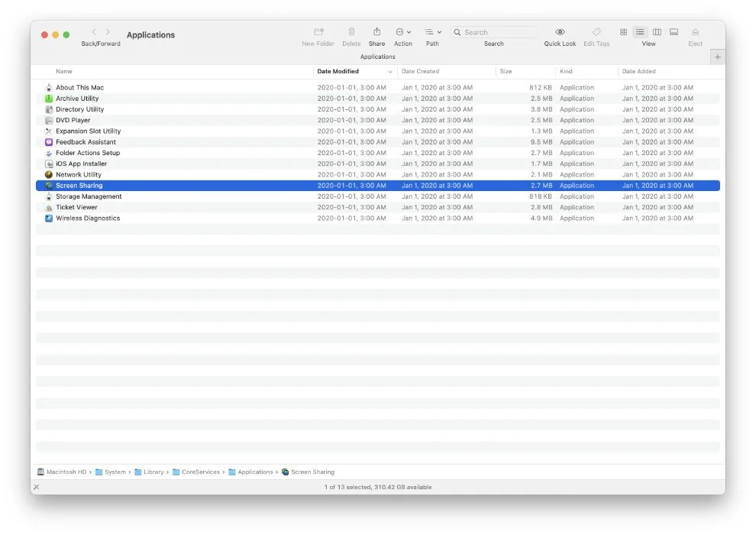The width and height of the screenshot is (756, 535).
Task: Sort by Date Added column header
Action: 639,71
